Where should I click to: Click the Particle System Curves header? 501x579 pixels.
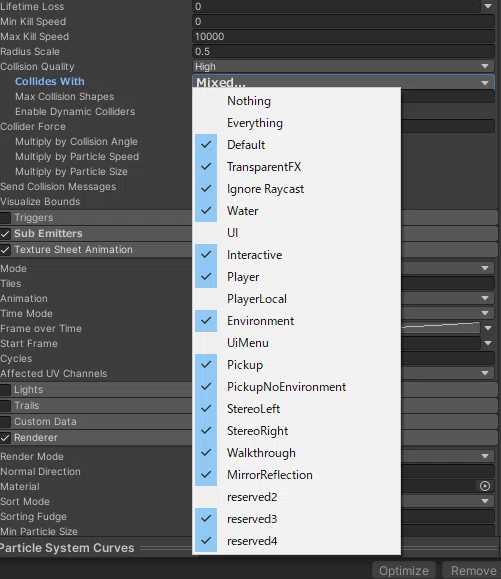coord(67,548)
